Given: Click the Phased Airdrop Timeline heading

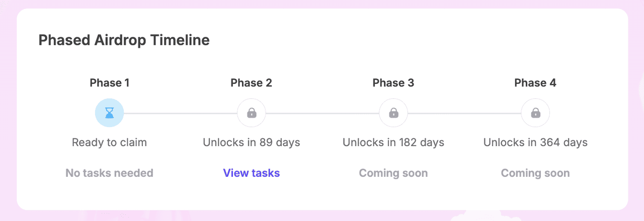Looking at the screenshot, I should (124, 40).
